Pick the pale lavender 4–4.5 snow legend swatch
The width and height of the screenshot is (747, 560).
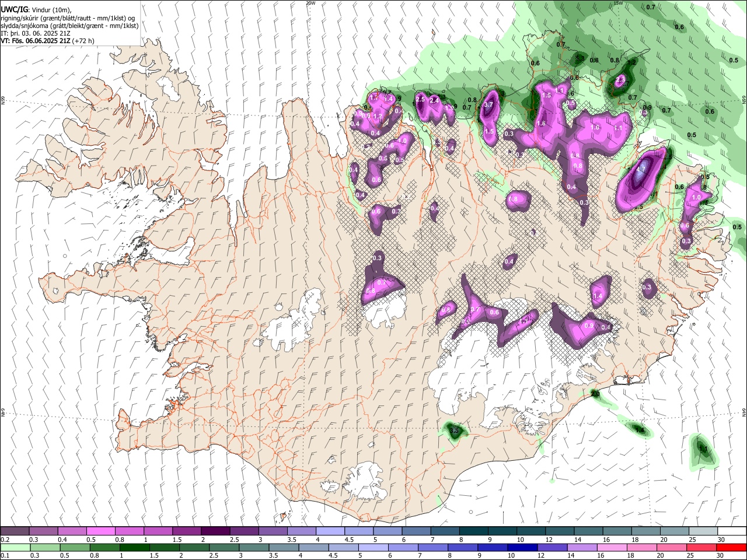click(331, 531)
